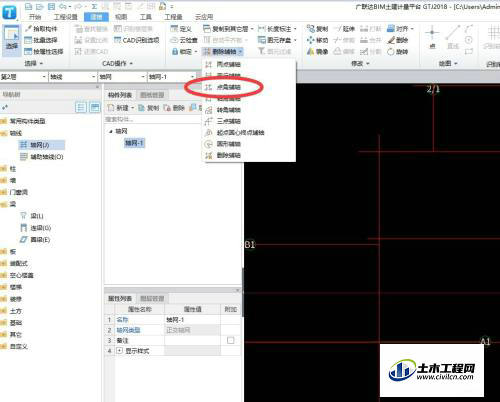Toggle the 备注 附加 checkbox
This screenshot has height=402, width=500.
pos(230,340)
